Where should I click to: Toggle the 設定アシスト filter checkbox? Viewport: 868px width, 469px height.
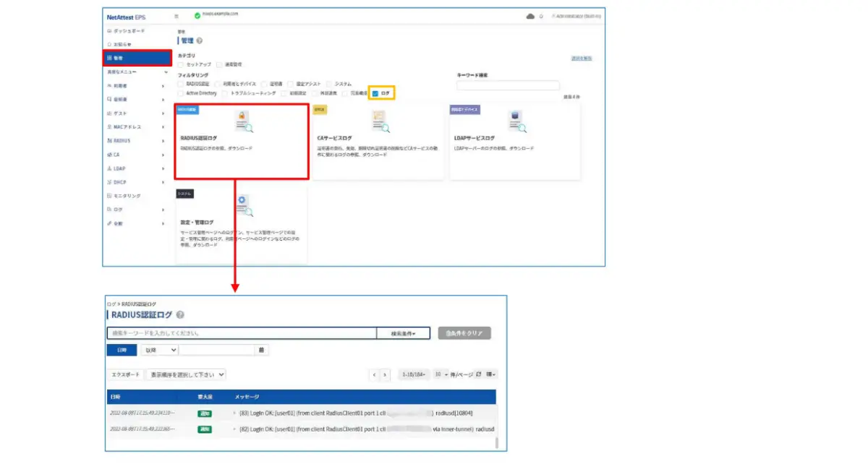click(291, 84)
